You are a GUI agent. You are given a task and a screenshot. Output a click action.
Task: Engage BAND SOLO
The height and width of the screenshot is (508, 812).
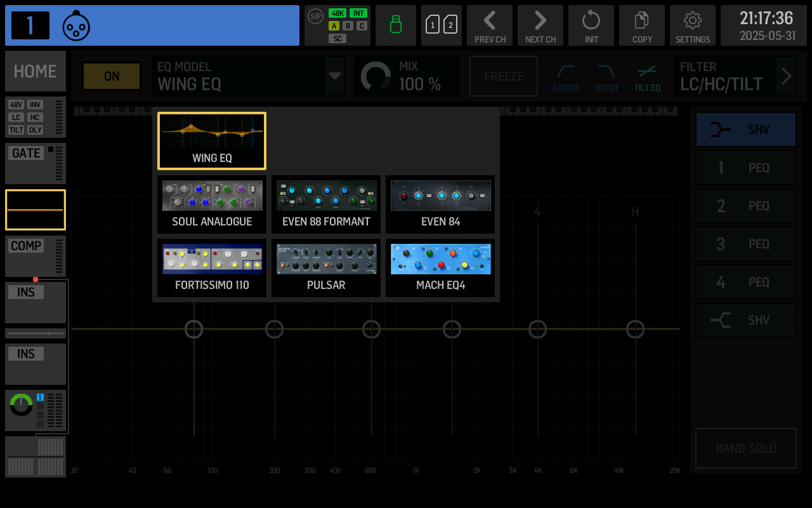point(745,448)
